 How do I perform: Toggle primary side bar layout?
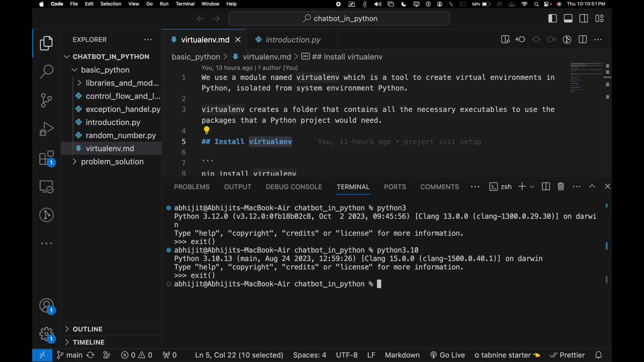pos(552,19)
